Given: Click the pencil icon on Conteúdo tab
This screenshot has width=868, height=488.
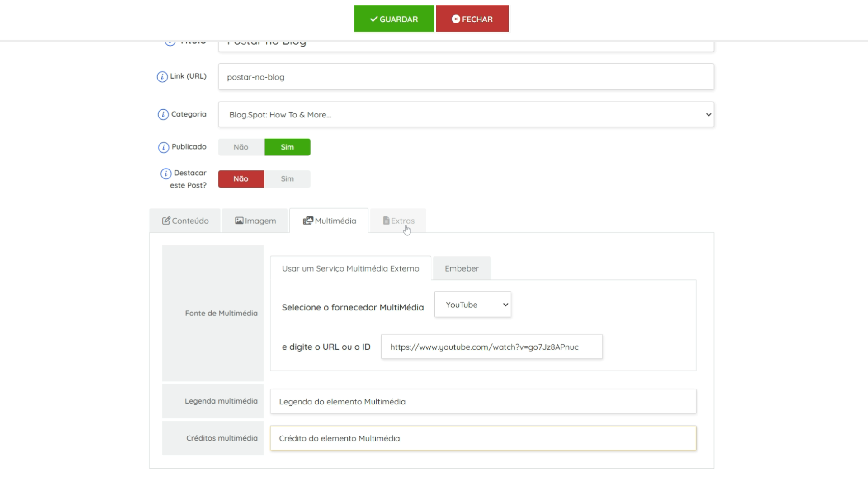Looking at the screenshot, I should 166,221.
